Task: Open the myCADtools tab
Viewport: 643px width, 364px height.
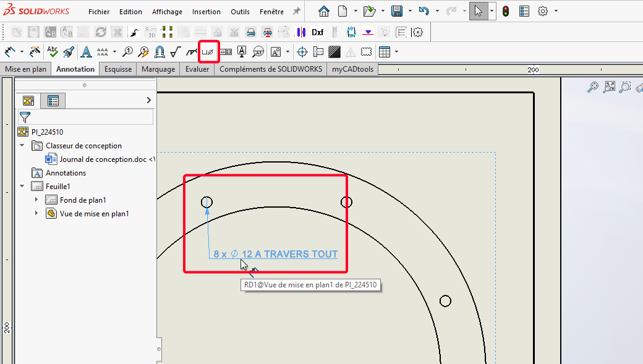Action: [352, 69]
